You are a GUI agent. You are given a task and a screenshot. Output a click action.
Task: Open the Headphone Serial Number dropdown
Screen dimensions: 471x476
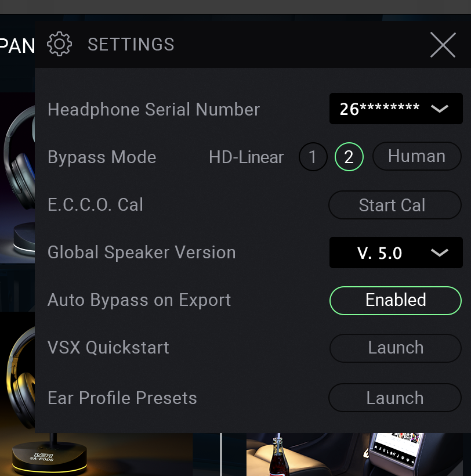click(x=396, y=109)
